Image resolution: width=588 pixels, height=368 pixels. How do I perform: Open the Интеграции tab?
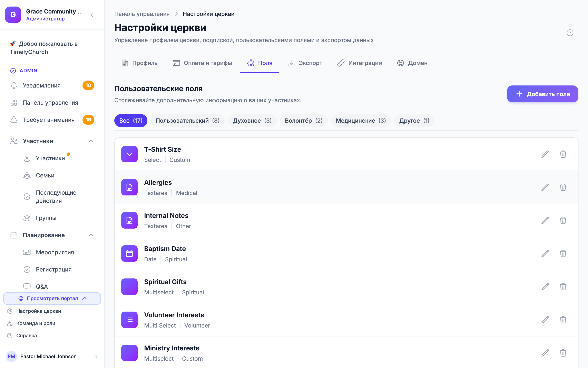(360, 63)
